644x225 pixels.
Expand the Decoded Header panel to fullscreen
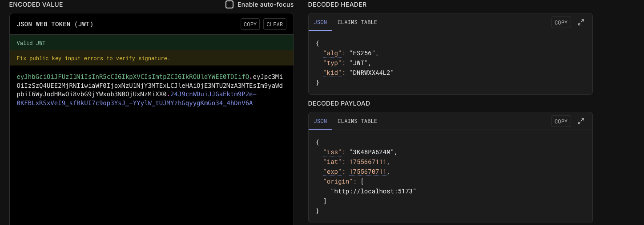pos(580,22)
